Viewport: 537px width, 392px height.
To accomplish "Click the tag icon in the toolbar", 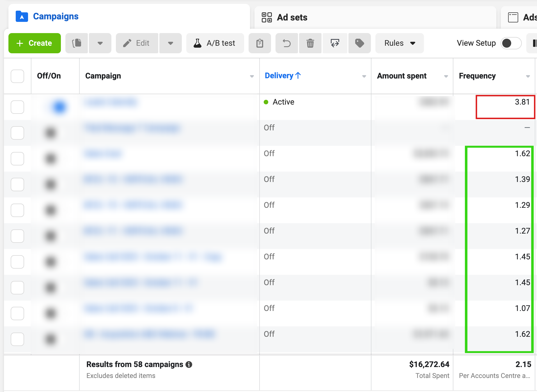I will point(360,43).
